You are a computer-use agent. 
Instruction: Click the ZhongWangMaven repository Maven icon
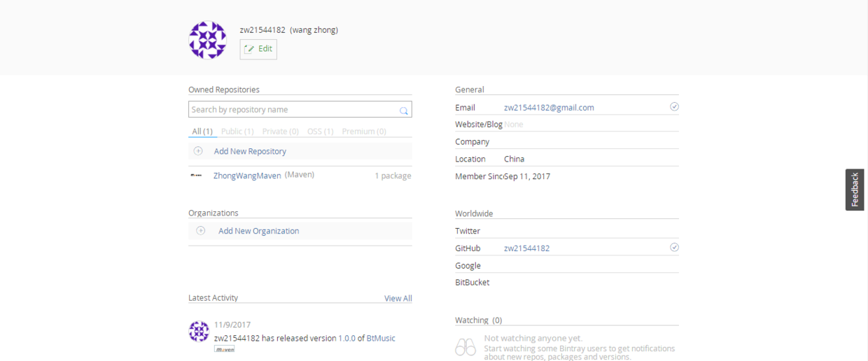click(196, 176)
